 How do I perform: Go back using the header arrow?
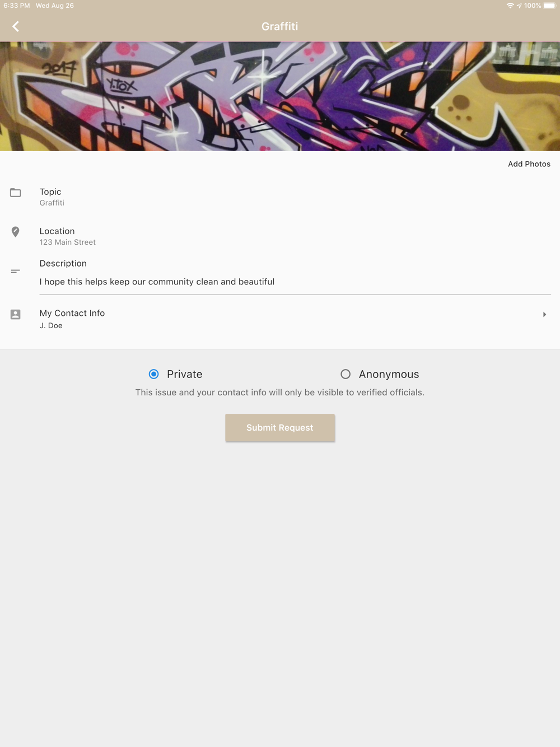16,26
